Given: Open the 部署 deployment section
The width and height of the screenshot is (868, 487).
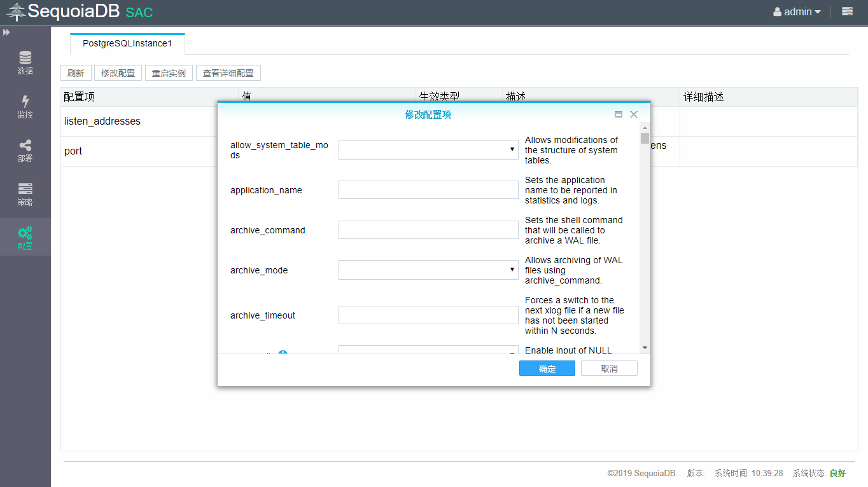Looking at the screenshot, I should [x=25, y=151].
